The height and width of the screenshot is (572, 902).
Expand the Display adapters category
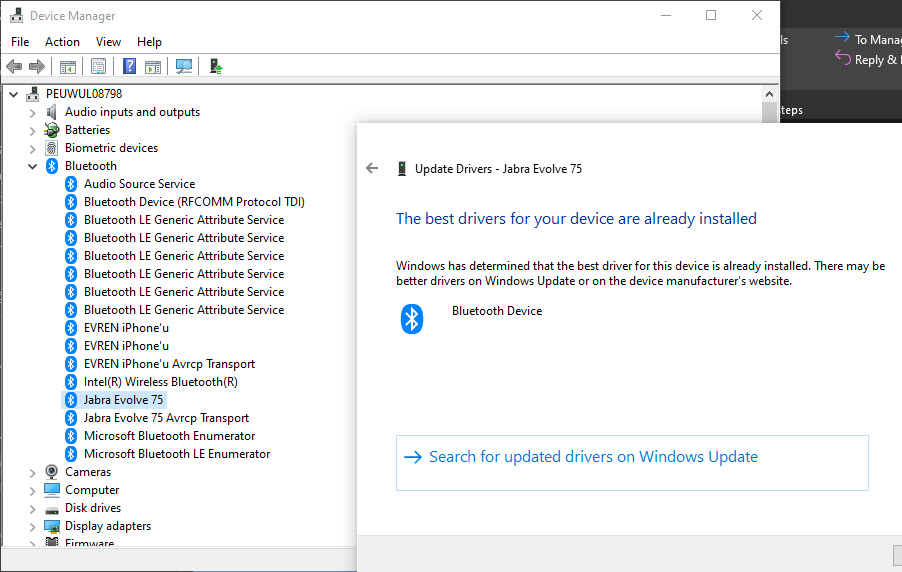tap(33, 527)
